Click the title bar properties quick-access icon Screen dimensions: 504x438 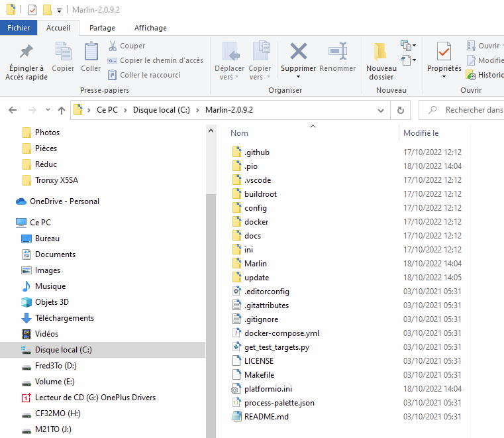[x=32, y=10]
